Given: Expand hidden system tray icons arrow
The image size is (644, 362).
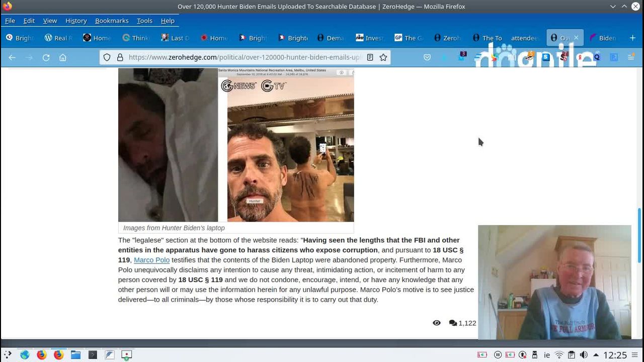Looking at the screenshot, I should (596, 355).
